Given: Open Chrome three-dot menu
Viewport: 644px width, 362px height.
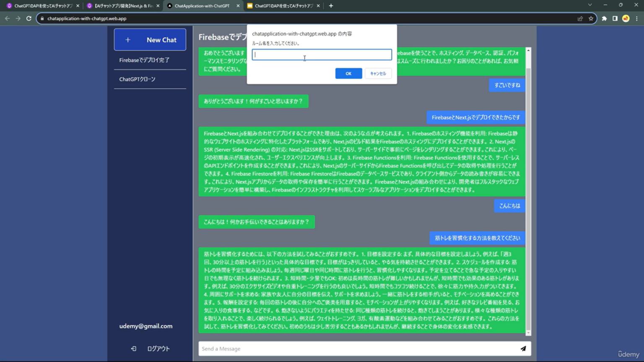Looking at the screenshot, I should [637, 18].
